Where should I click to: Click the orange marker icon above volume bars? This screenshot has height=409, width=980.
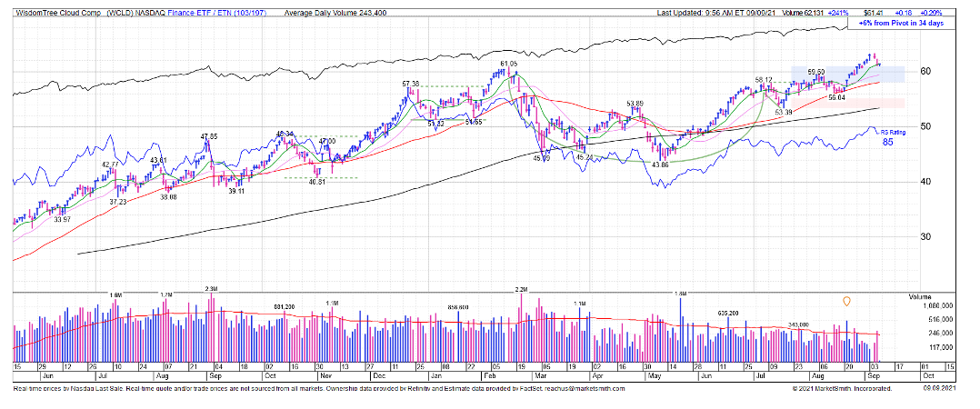coord(847,301)
